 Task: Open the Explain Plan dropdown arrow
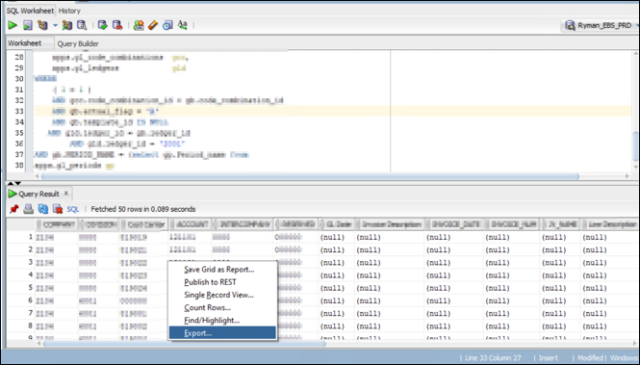point(55,25)
